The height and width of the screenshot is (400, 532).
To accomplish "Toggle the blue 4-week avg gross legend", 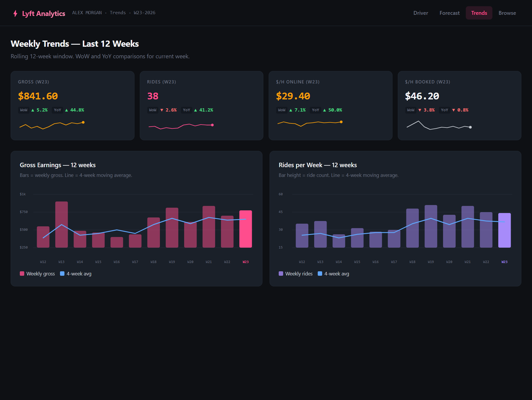I will click(62, 274).
